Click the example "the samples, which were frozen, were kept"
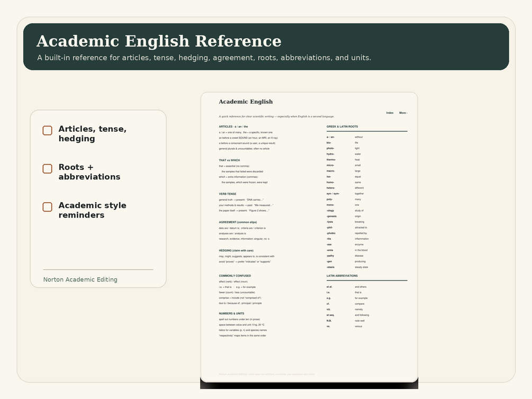532x399 pixels. pos(245,182)
